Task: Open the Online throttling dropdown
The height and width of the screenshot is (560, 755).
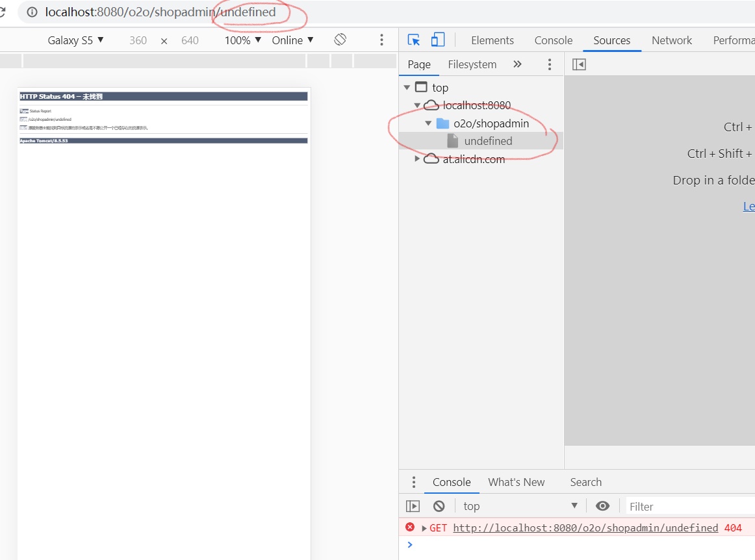Action: pyautogui.click(x=293, y=40)
